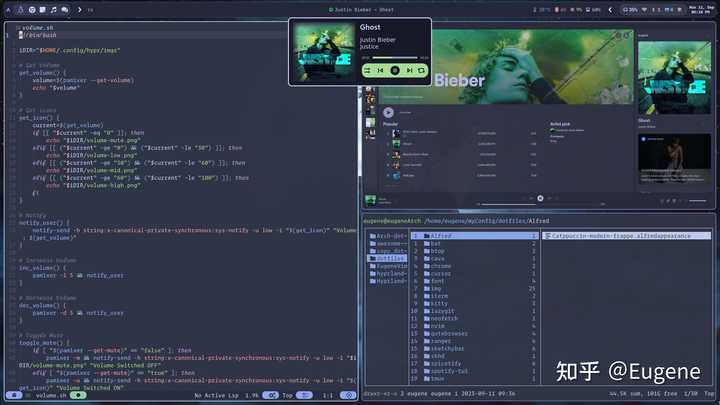
Task: Expand the workspace list with right chevron
Action: 79,9
